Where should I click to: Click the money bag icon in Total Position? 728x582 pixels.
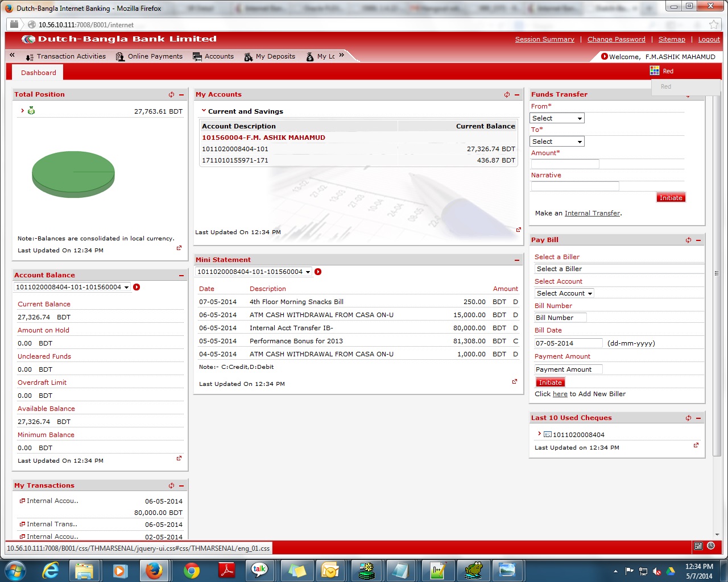pos(31,110)
